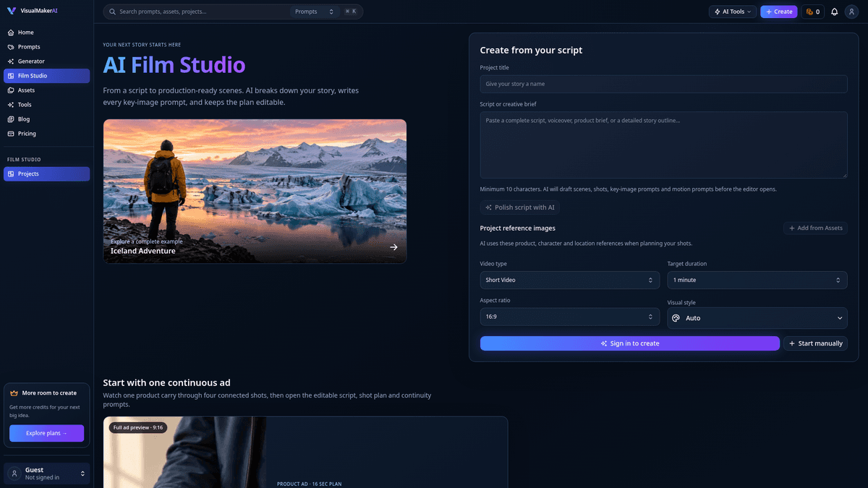This screenshot has height=488, width=868.
Task: Click the plus icon on Add from Assets
Action: (792, 228)
